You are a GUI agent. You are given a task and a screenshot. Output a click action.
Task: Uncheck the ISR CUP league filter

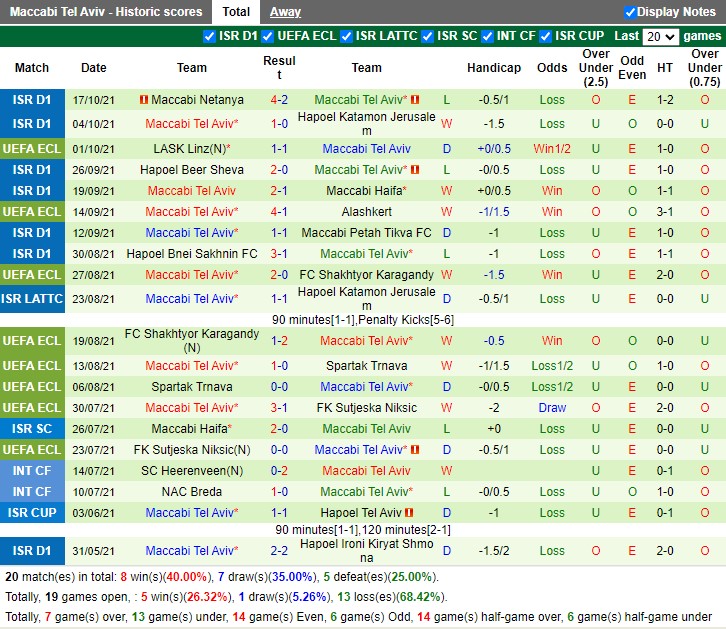[545, 36]
